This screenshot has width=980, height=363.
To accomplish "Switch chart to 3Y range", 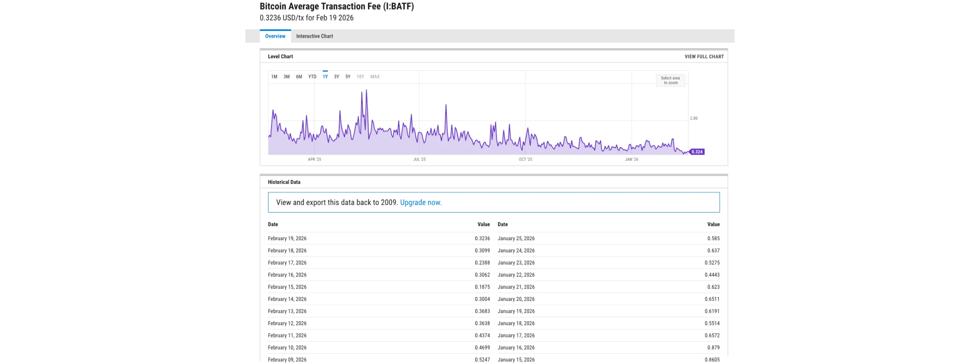I will click(x=336, y=77).
